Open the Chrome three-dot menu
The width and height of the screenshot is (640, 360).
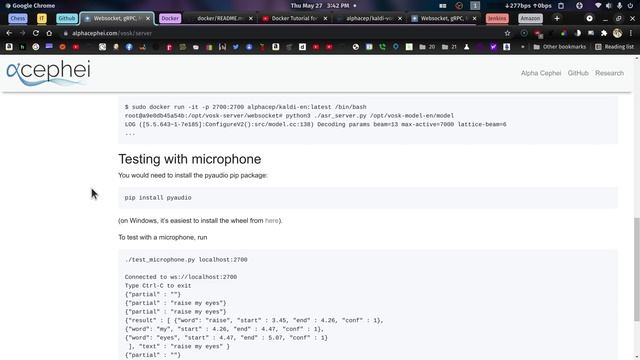pyautogui.click(x=631, y=33)
